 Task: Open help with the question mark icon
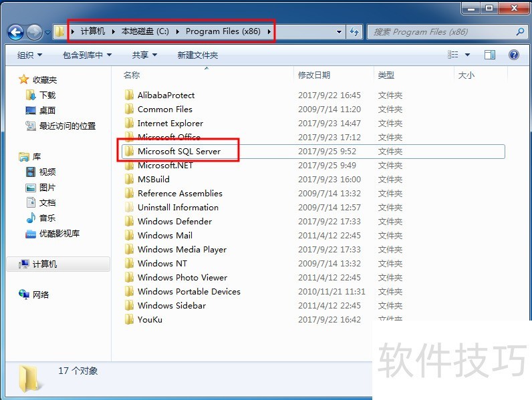514,55
